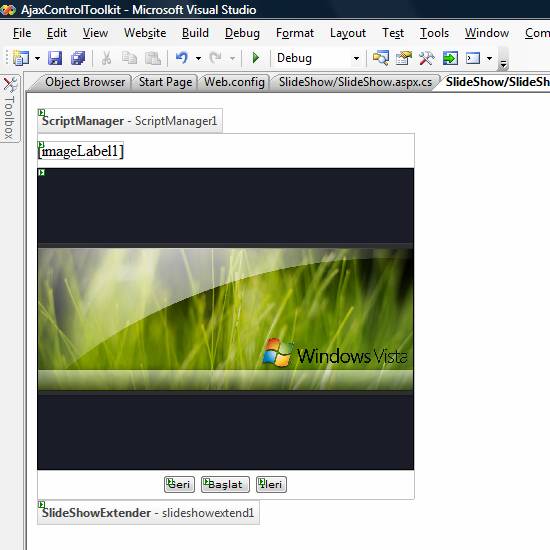This screenshot has height=550, width=550.
Task: Open Properties Window toolbar icon
Action: 403,58
